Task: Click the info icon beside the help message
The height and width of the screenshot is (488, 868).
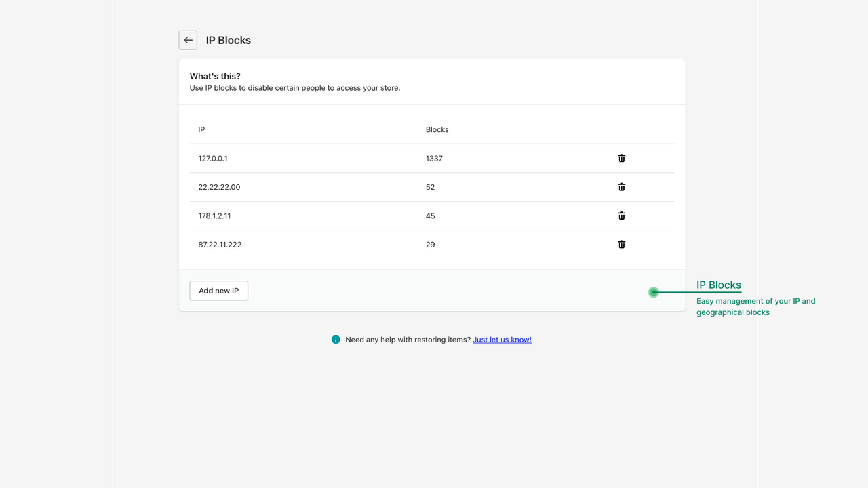Action: (x=336, y=339)
